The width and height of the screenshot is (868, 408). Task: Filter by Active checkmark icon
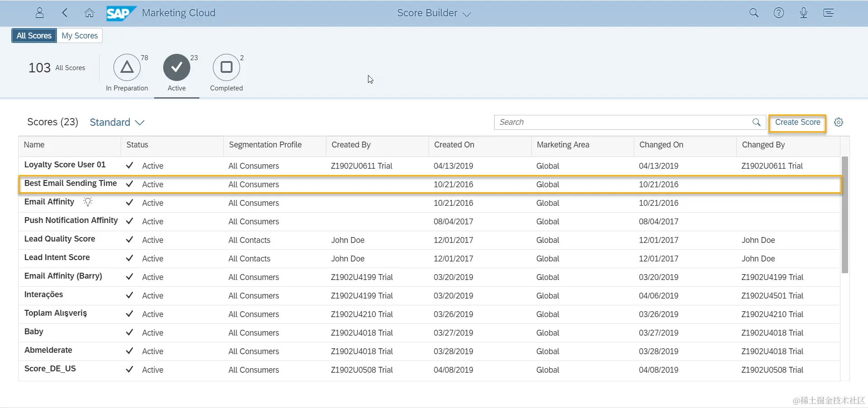click(x=177, y=67)
